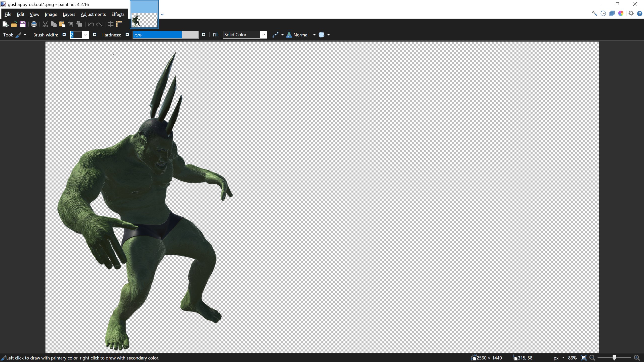644x362 pixels.
Task: Click the New image icon
Action: tap(5, 24)
